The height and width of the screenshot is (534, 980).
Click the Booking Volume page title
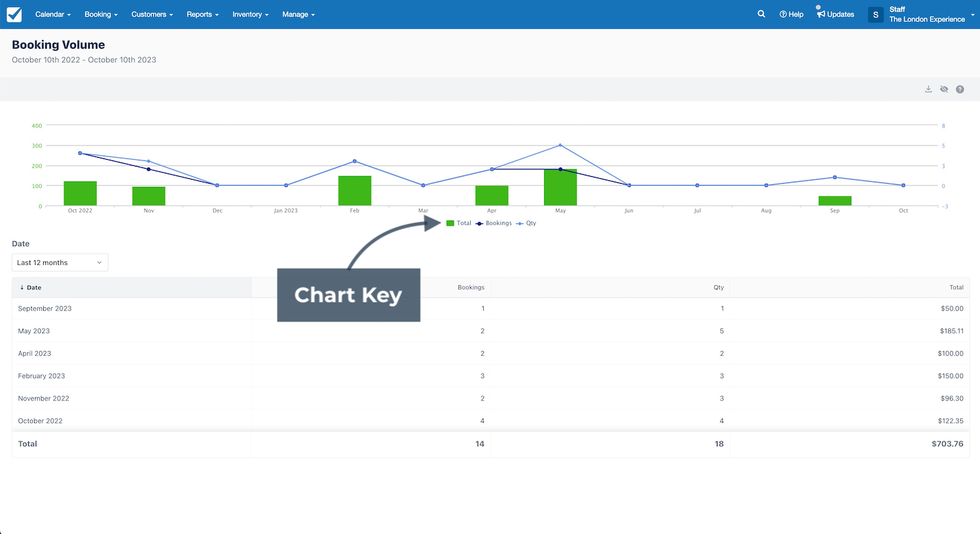click(58, 45)
